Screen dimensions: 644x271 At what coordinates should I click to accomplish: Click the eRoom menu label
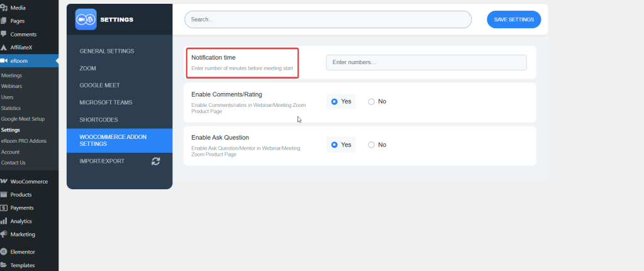point(19,61)
